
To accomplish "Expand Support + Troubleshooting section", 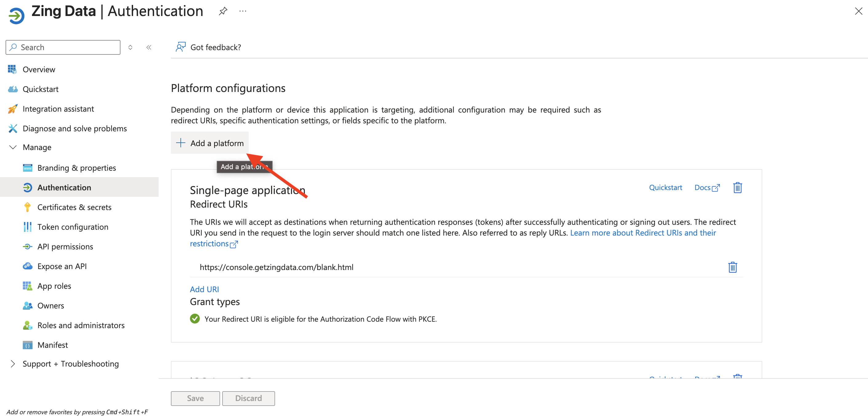I will pyautogui.click(x=13, y=364).
